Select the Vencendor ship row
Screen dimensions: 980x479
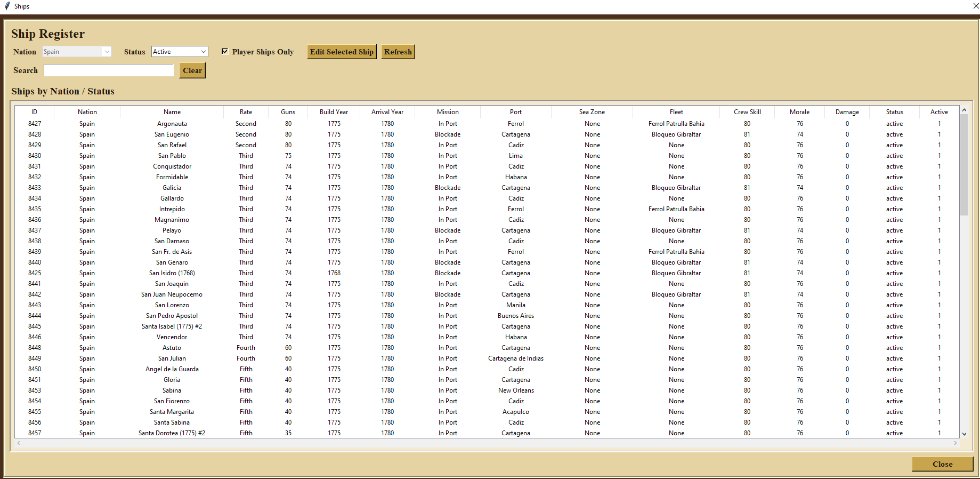point(487,337)
